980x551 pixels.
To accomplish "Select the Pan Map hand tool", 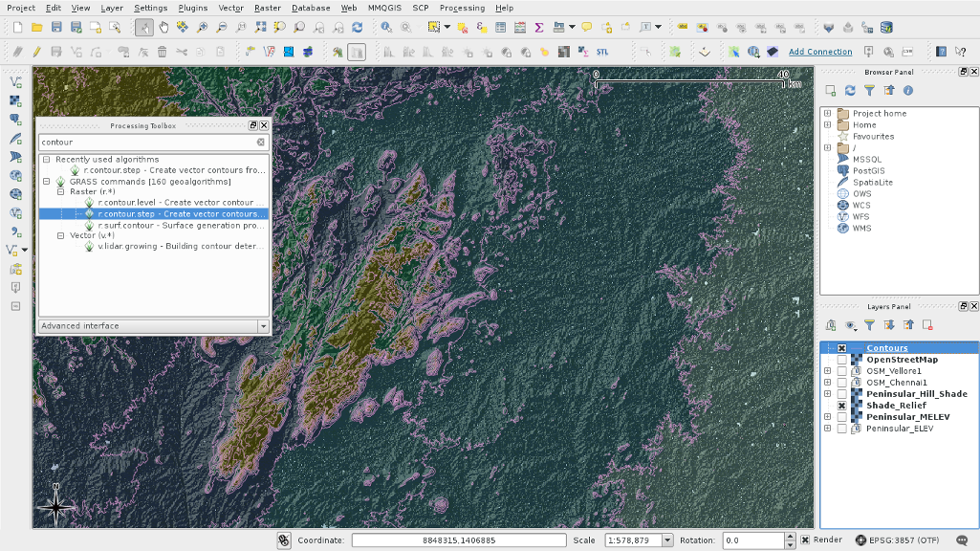I will (163, 28).
